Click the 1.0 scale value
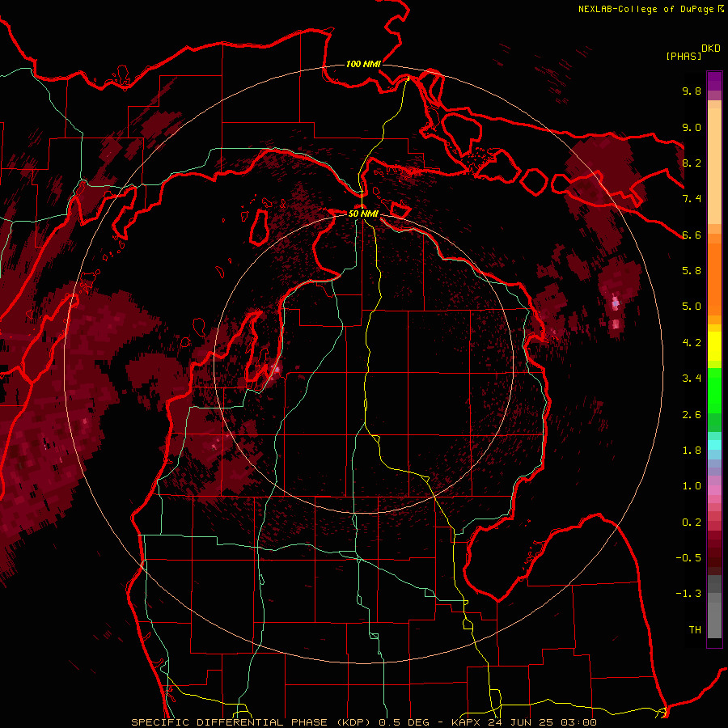This screenshot has height=728, width=728. [692, 486]
